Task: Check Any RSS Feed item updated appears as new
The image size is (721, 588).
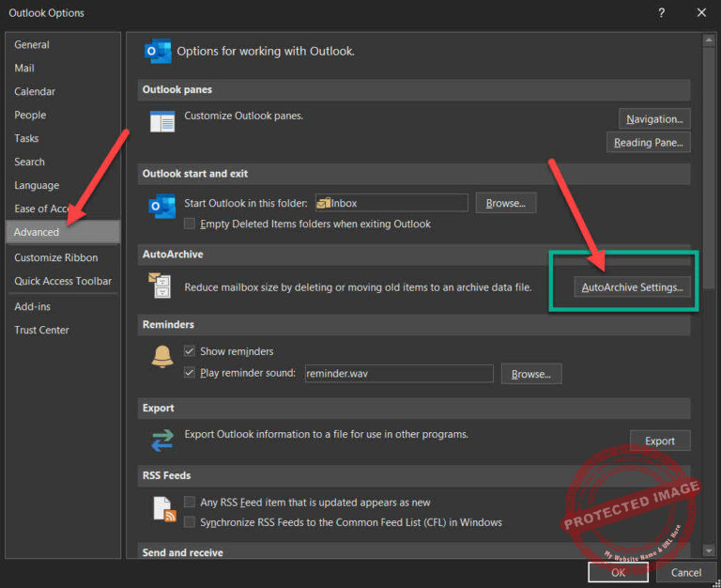Action: (x=189, y=502)
